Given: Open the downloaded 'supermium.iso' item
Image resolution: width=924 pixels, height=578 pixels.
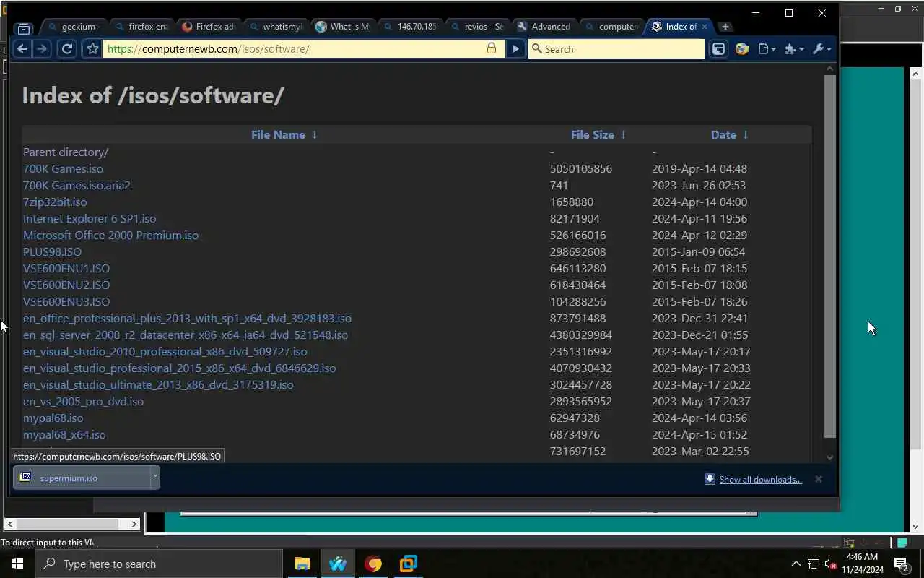Looking at the screenshot, I should coord(82,478).
